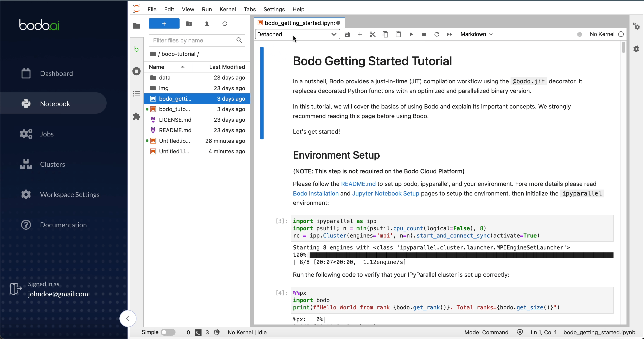This screenshot has height=339, width=644.
Task: Click the notebook trust shield icon
Action: [520, 332]
